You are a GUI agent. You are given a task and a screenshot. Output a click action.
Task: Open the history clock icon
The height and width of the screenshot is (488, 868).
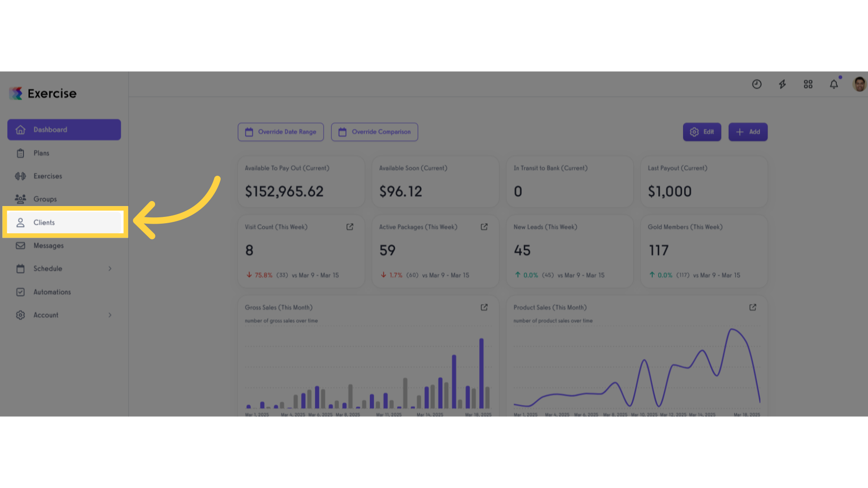click(x=757, y=84)
